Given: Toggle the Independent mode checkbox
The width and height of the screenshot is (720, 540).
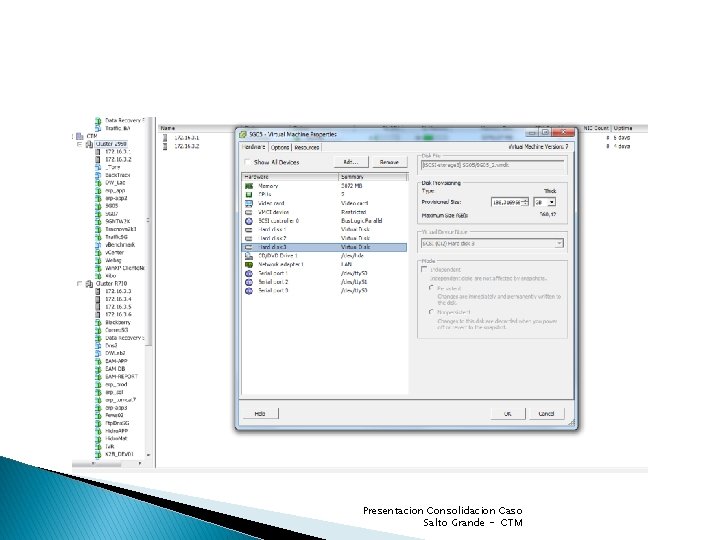Looking at the screenshot, I should (x=424, y=270).
